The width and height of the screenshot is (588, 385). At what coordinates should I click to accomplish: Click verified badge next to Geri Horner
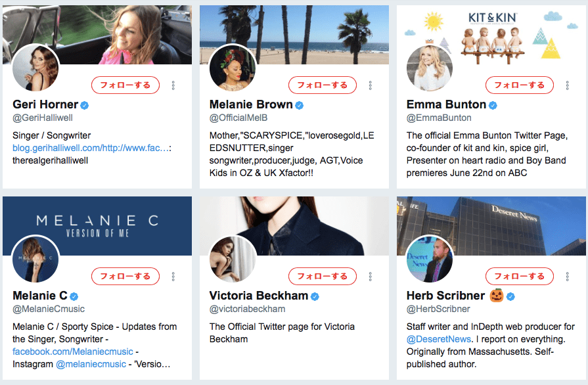(x=85, y=105)
